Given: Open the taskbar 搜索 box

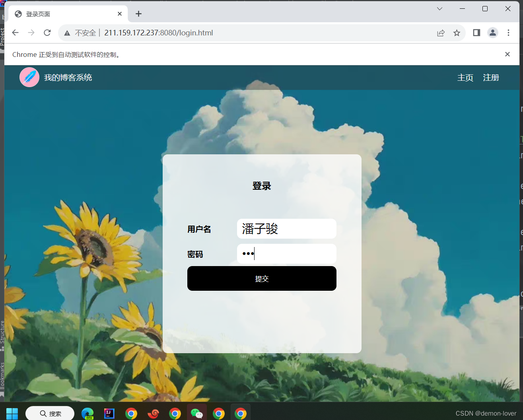Looking at the screenshot, I should click(x=50, y=414).
